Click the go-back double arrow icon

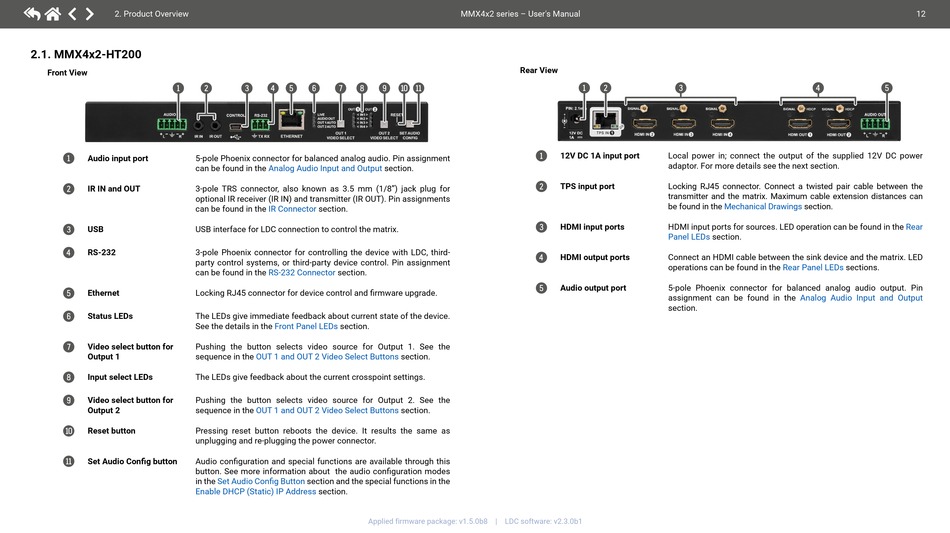pos(32,13)
